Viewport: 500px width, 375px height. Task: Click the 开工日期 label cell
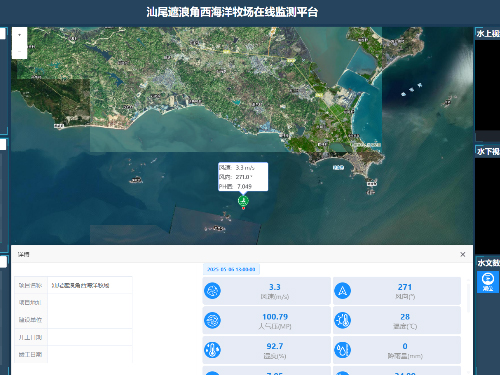pyautogui.click(x=31, y=337)
